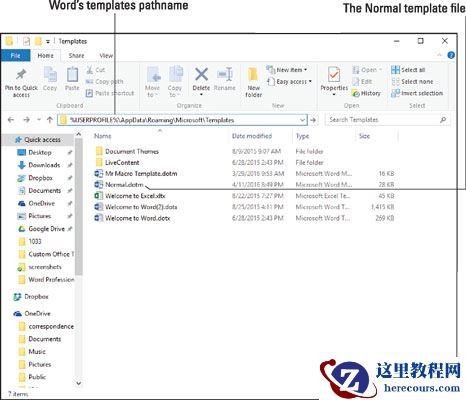Click the Delete X icon
The height and width of the screenshot is (400, 466).
coord(201,74)
